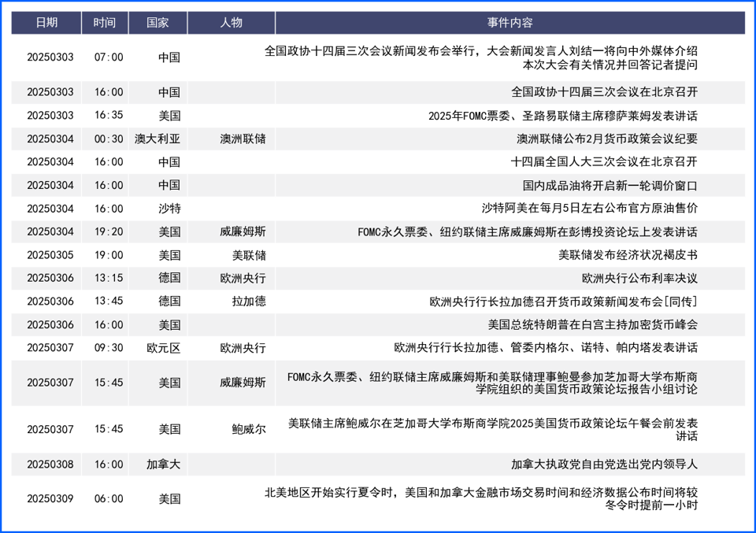Image resolution: width=756 pixels, height=533 pixels.
Task: Click 欧洲央行 in the 13:15 row
Action: click(x=243, y=278)
